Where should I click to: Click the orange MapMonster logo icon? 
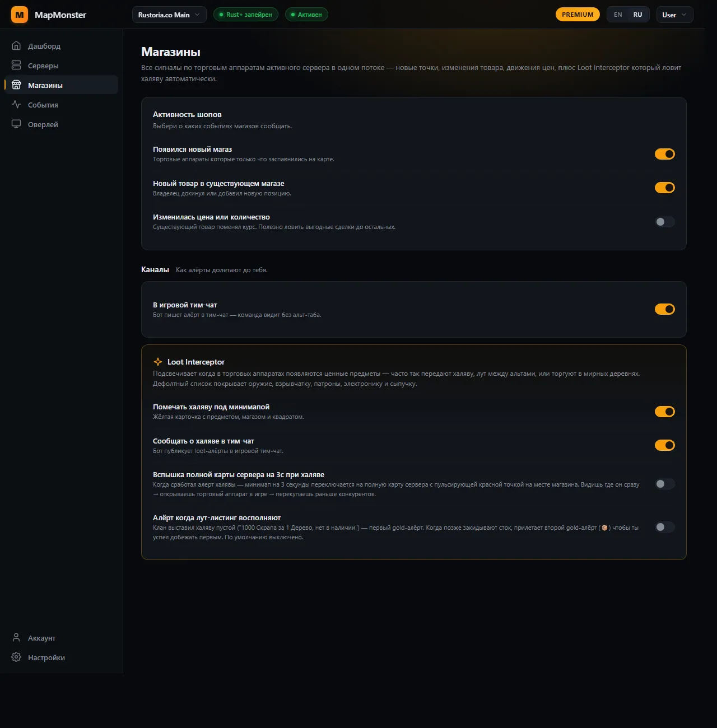click(20, 15)
